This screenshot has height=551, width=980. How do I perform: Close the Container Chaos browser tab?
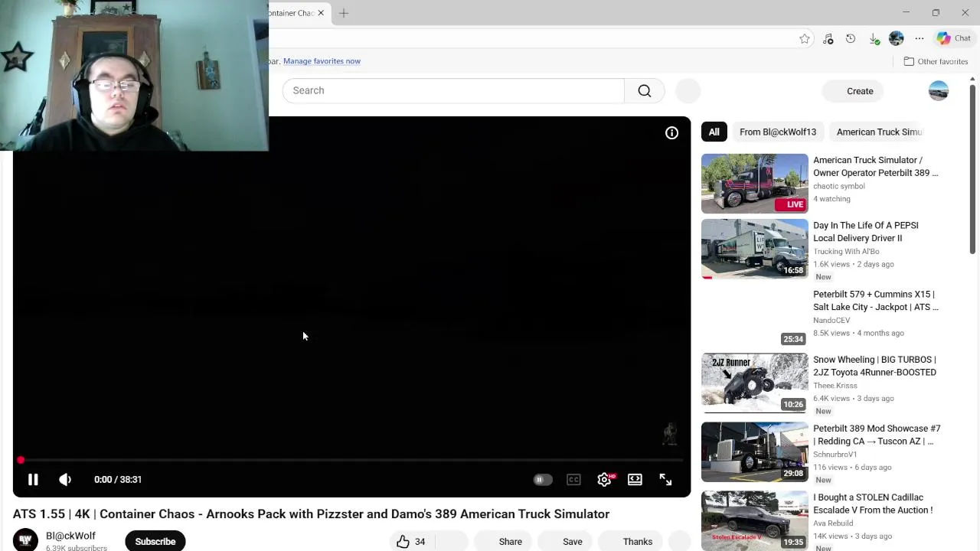click(x=321, y=13)
